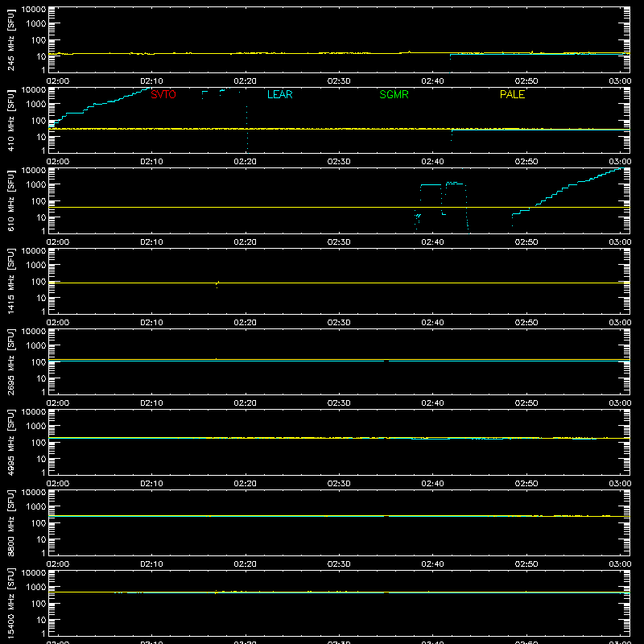644x644 pixels.
Task: Click the 02:00 time label under the 1415 MHz panel
Action: click(x=58, y=323)
